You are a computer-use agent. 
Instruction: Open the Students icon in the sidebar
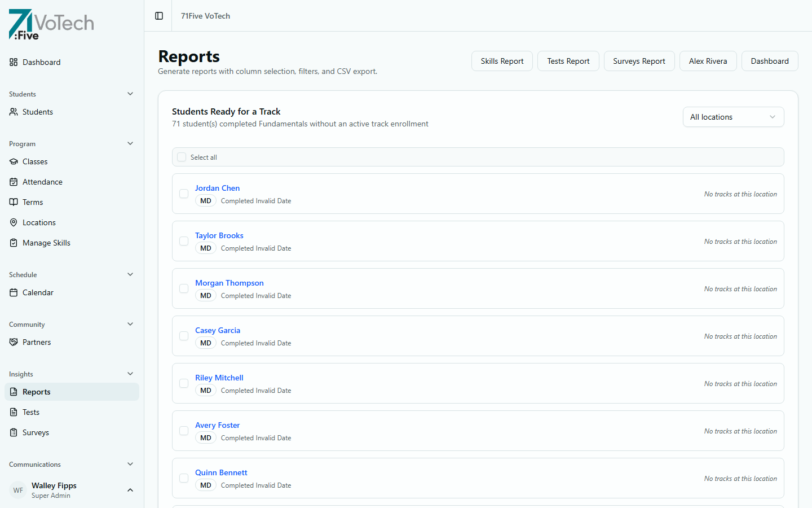pos(13,112)
